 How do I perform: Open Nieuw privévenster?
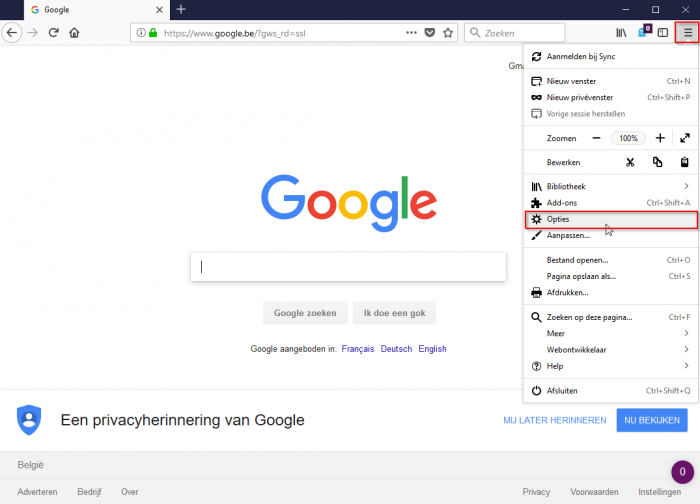coord(610,97)
